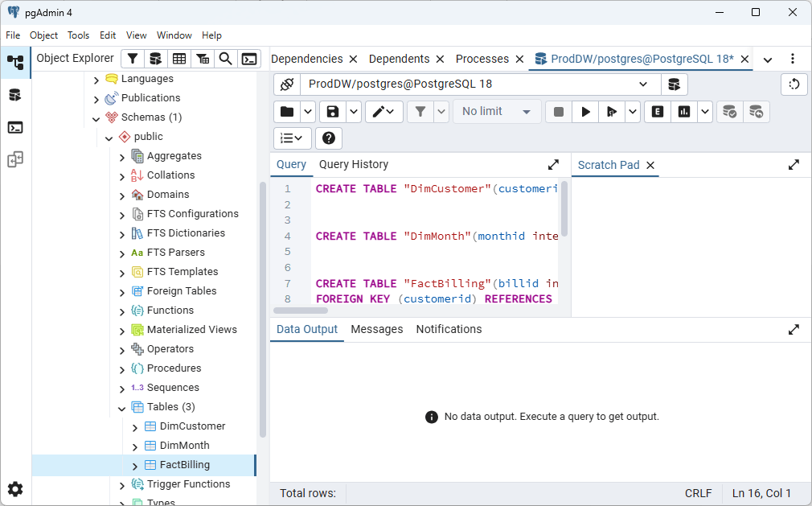This screenshot has height=506, width=812.
Task: Expand the Functions node
Action: pos(121,311)
